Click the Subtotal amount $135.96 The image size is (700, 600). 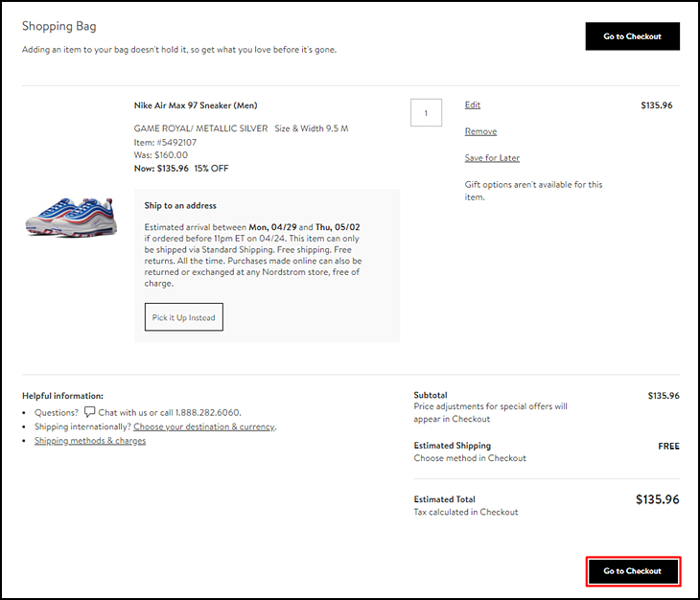(x=664, y=396)
